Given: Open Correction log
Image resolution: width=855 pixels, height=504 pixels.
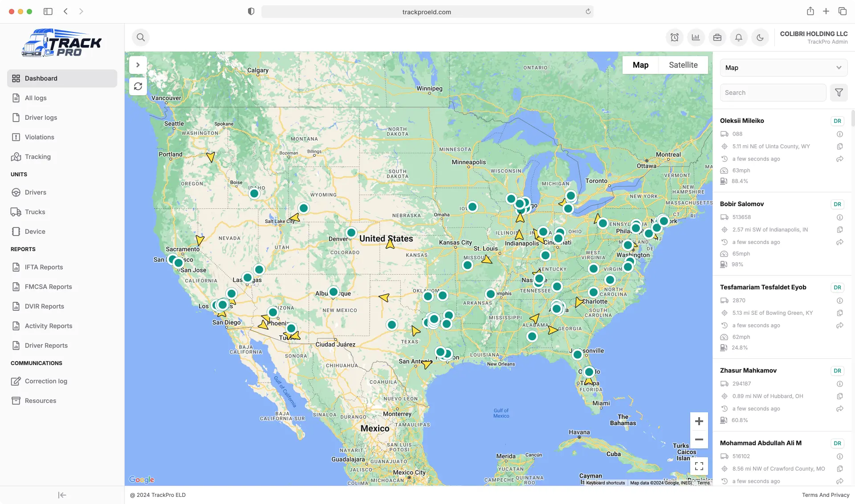Looking at the screenshot, I should click(62, 381).
